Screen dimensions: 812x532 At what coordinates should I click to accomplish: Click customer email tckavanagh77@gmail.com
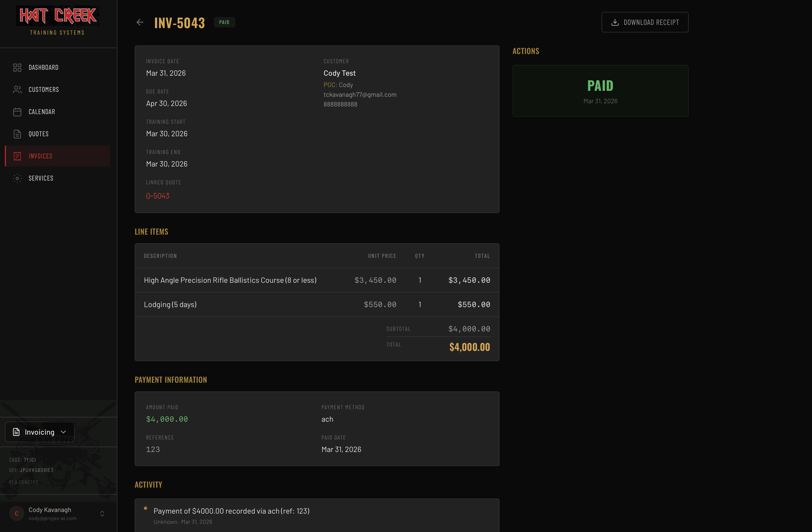(x=360, y=95)
